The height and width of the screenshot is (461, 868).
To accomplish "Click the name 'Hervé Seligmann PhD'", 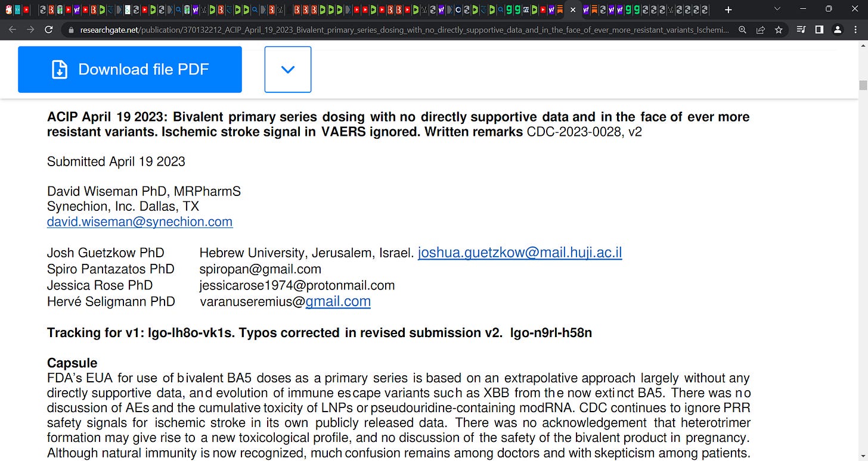I will point(111,301).
